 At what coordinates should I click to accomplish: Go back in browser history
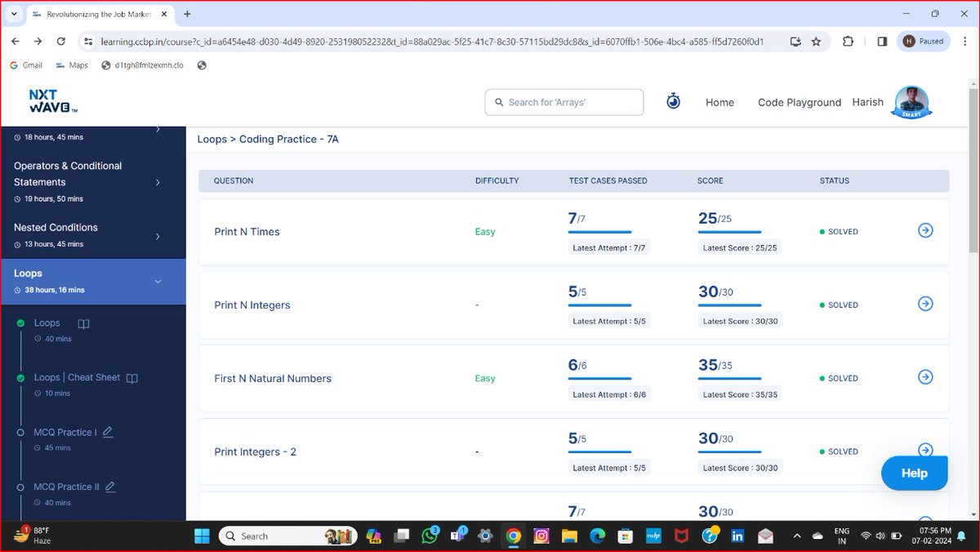tap(16, 41)
